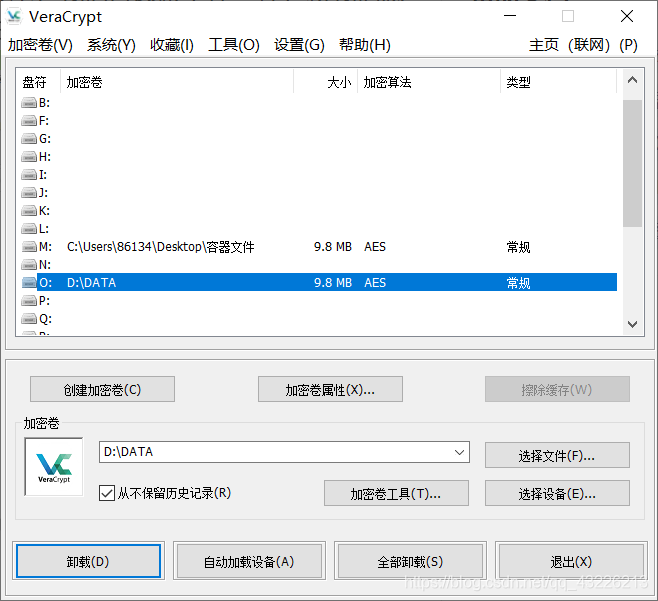The height and width of the screenshot is (601, 658).
Task: Click the G: drive icon
Action: [x=29, y=138]
